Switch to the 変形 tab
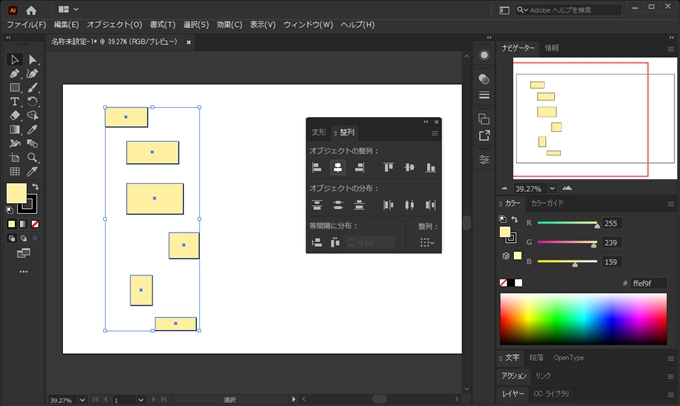Image resolution: width=680 pixels, height=406 pixels. [x=319, y=132]
